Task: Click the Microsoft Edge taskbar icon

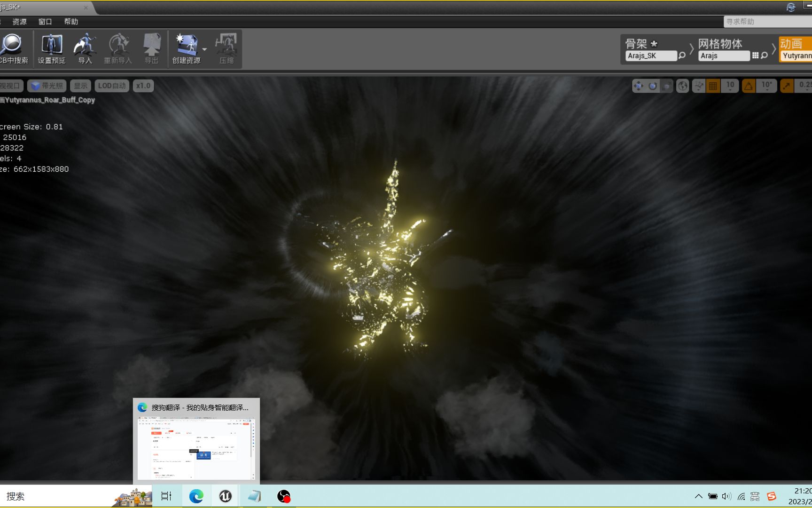Action: point(196,496)
